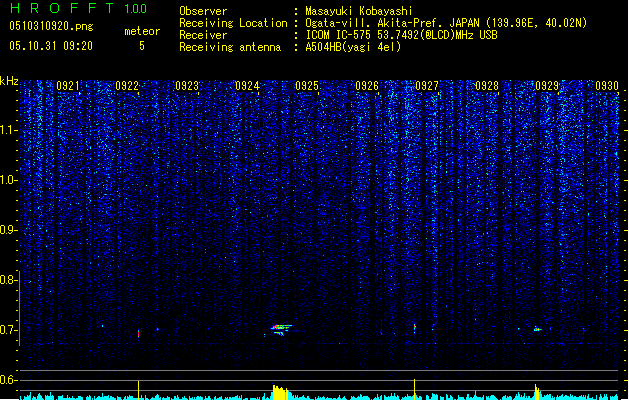Click the yellow power spike below 0927
Screen dimensions: 629x400
414,389
